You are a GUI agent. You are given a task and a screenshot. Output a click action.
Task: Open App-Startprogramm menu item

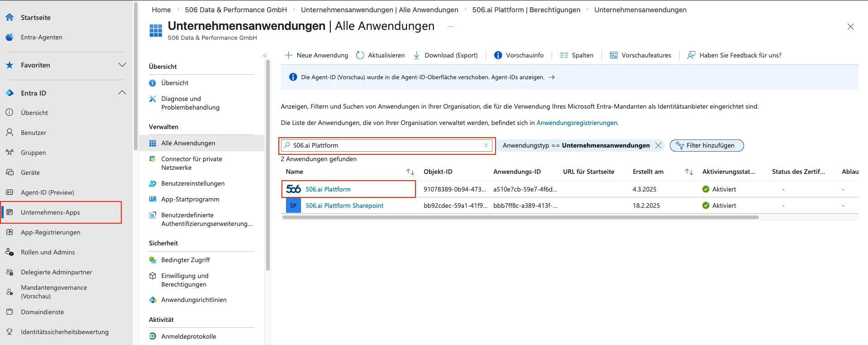(191, 199)
